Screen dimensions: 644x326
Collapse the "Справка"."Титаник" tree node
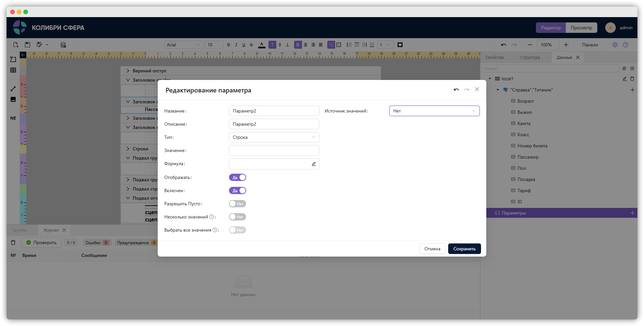click(x=498, y=90)
